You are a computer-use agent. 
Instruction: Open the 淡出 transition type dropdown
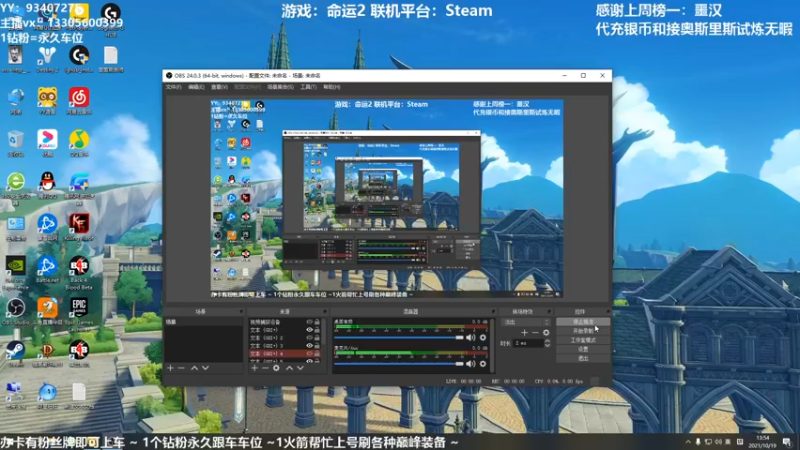[526, 322]
